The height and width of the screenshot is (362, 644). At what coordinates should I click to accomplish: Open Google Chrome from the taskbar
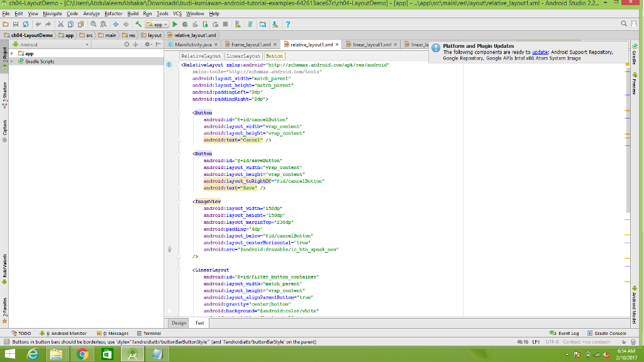point(82,354)
